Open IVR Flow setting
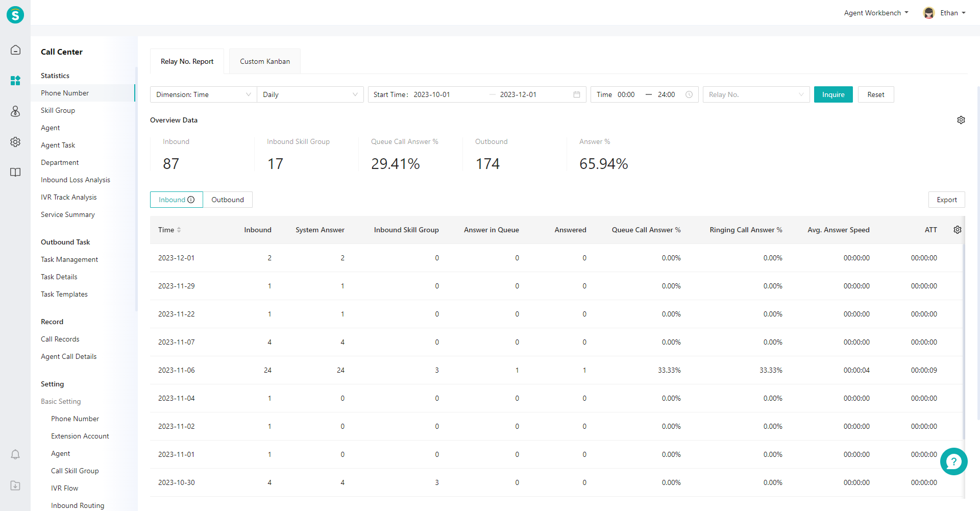980x511 pixels. [x=65, y=488]
